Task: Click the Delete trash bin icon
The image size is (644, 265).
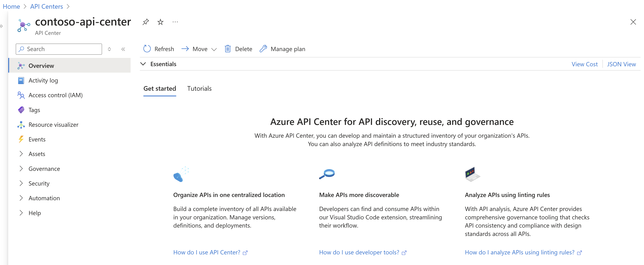Action: click(x=227, y=49)
